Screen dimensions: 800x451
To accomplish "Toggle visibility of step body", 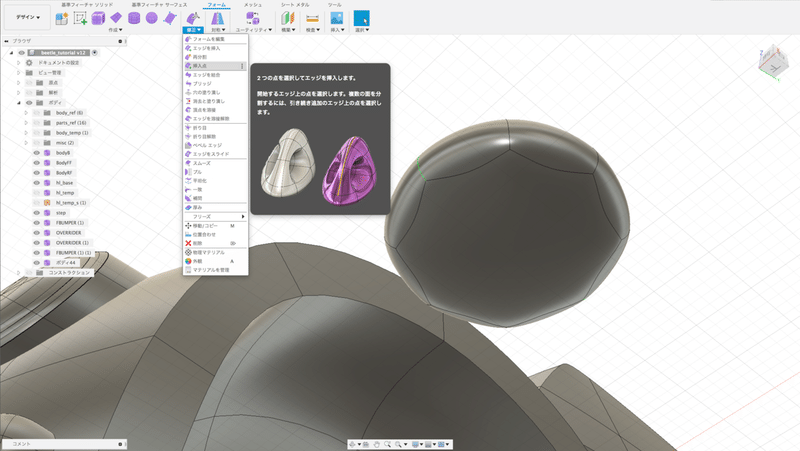I will point(36,213).
